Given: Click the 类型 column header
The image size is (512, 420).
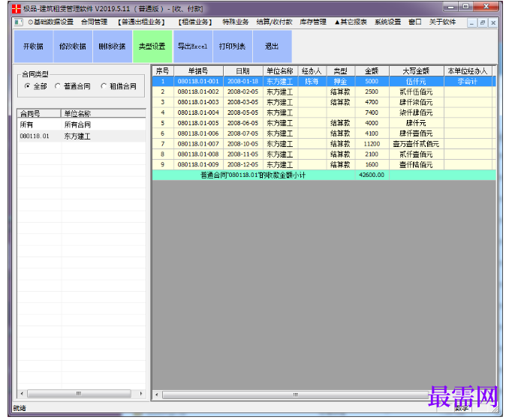Looking at the screenshot, I should [340, 71].
